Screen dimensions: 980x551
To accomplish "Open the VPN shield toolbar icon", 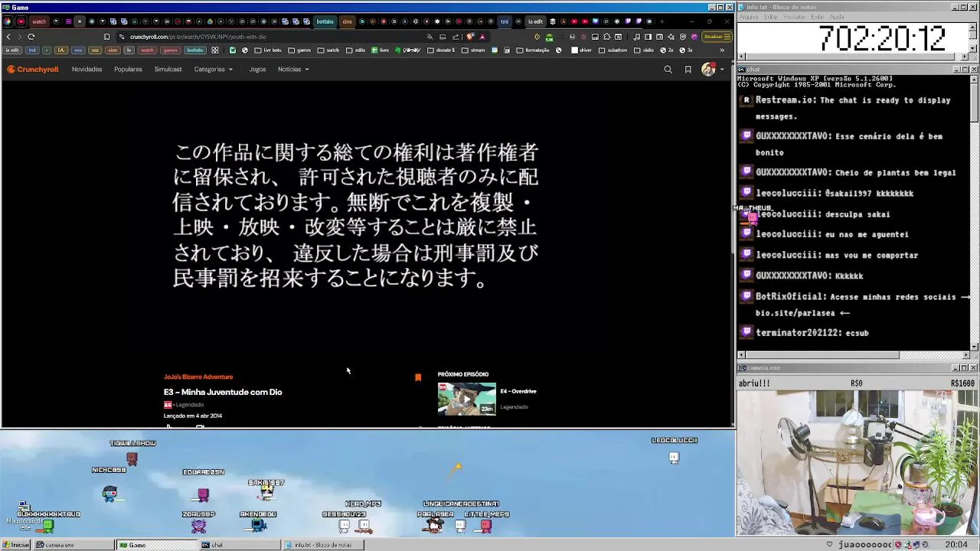I will click(683, 37).
